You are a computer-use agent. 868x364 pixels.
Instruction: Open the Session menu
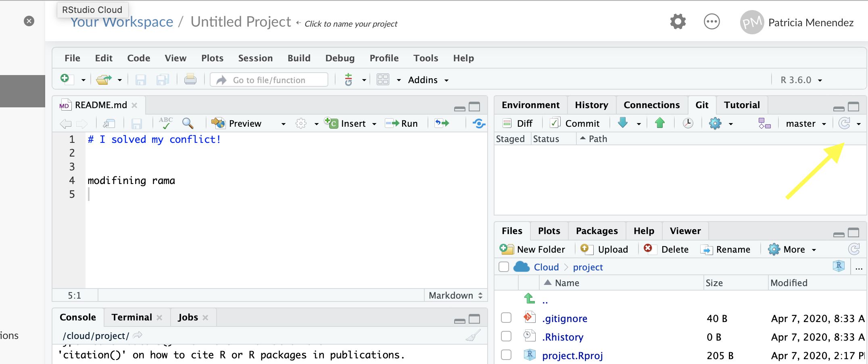click(255, 58)
